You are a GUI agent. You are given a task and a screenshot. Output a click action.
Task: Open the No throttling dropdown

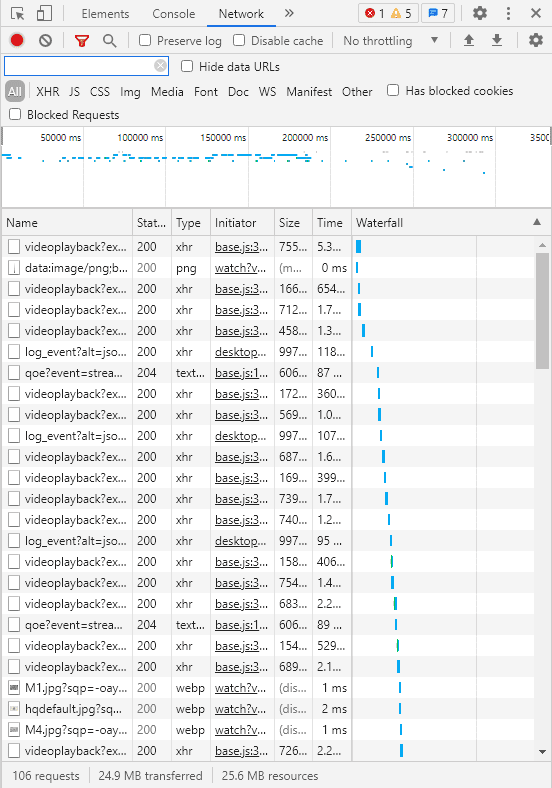(391, 41)
